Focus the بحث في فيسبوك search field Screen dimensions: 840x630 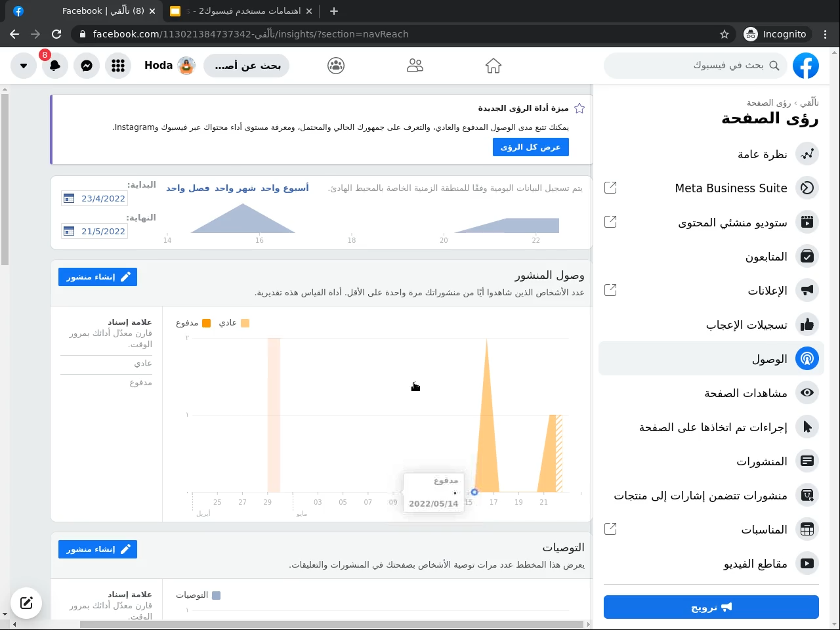click(696, 66)
